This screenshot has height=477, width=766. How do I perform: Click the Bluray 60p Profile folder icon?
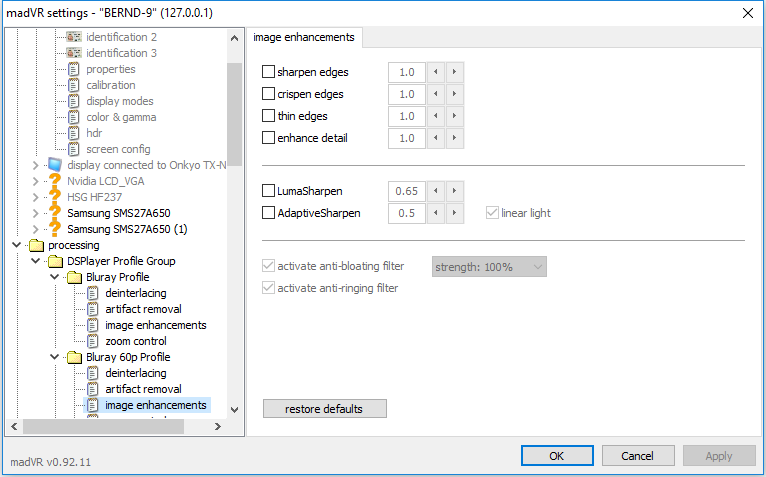pos(74,357)
